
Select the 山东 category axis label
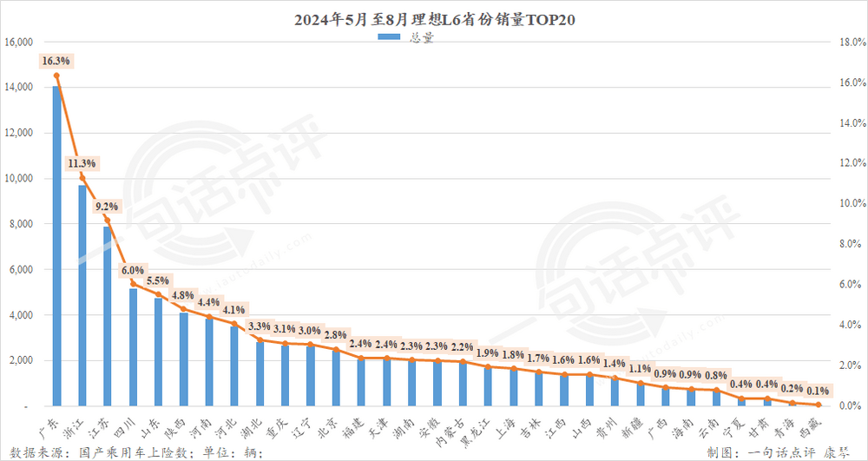pyautogui.click(x=157, y=426)
